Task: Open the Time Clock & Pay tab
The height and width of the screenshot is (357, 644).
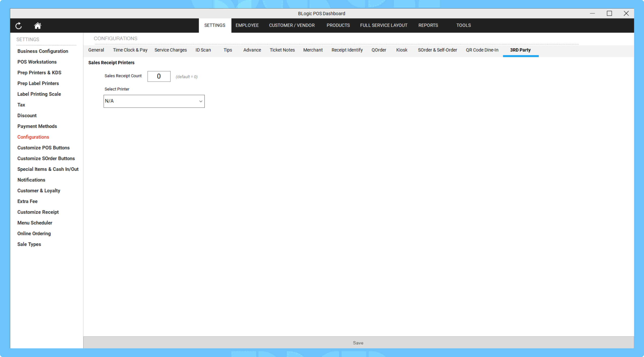Action: [x=130, y=50]
